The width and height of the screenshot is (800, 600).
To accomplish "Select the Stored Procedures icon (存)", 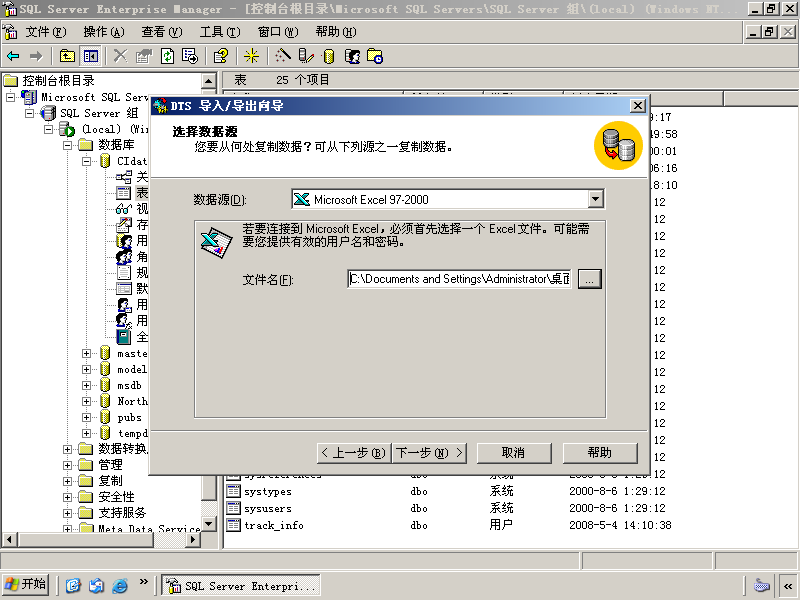I will [x=123, y=224].
